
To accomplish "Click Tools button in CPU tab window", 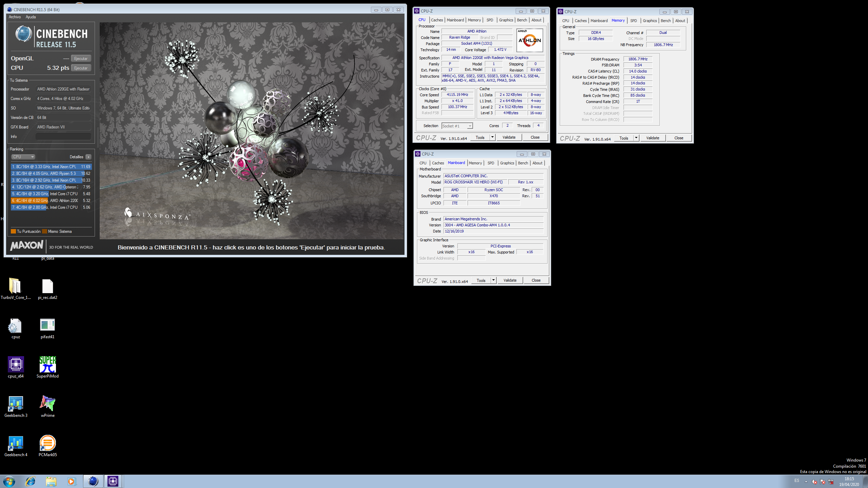I will 480,137.
